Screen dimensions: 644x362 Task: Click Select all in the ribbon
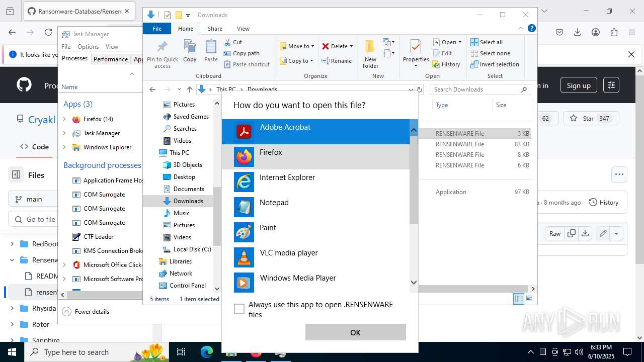[487, 42]
